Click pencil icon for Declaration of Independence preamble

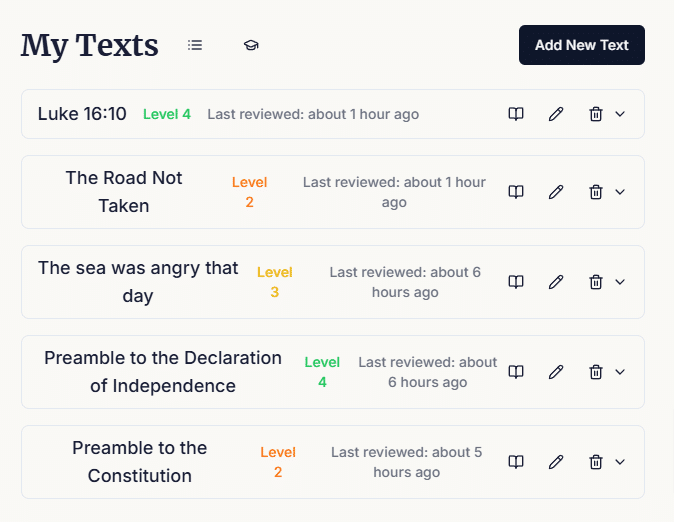click(556, 372)
